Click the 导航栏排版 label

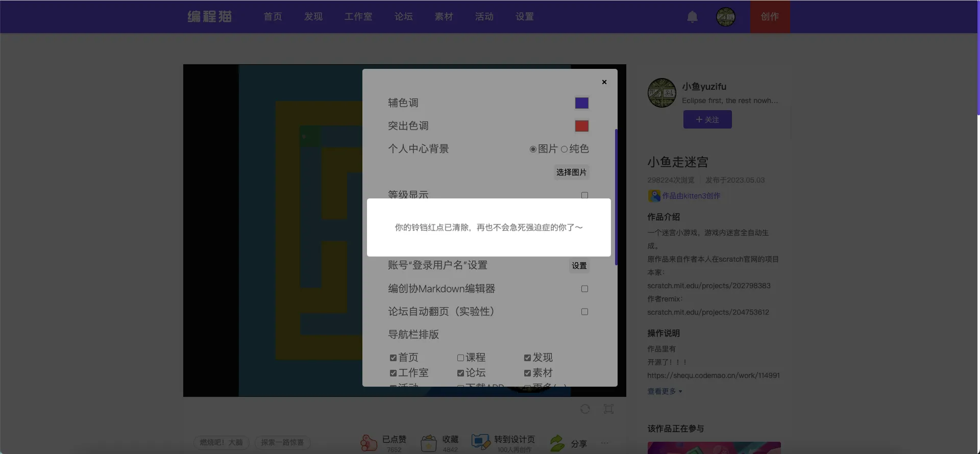[413, 335]
